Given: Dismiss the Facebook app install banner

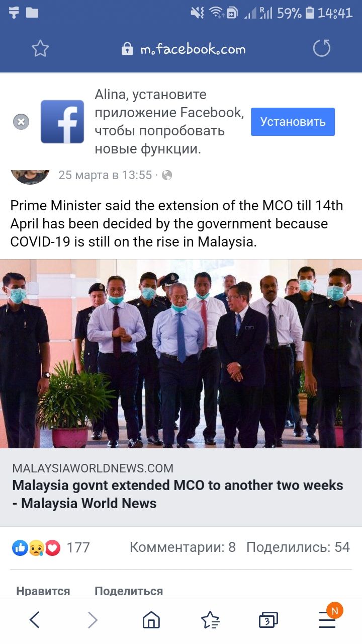Looking at the screenshot, I should 21,122.
